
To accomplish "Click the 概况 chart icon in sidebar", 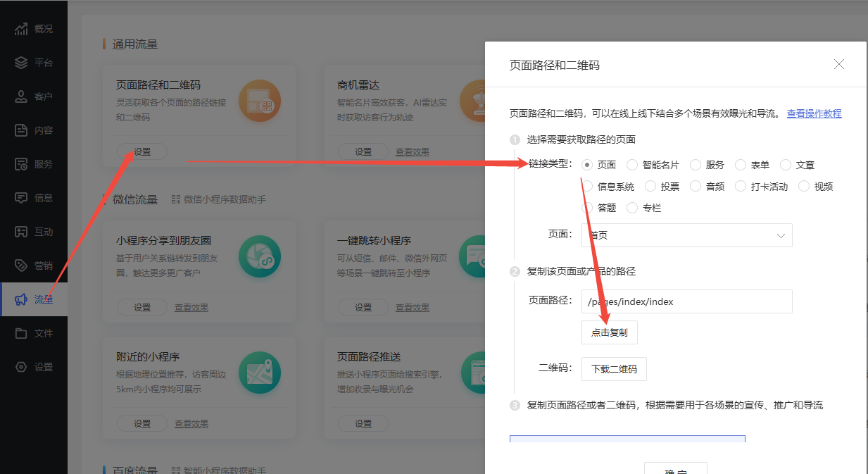I will [x=21, y=29].
